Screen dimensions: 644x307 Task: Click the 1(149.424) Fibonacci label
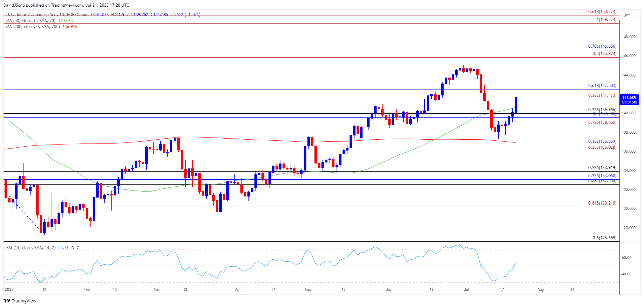coord(606,20)
